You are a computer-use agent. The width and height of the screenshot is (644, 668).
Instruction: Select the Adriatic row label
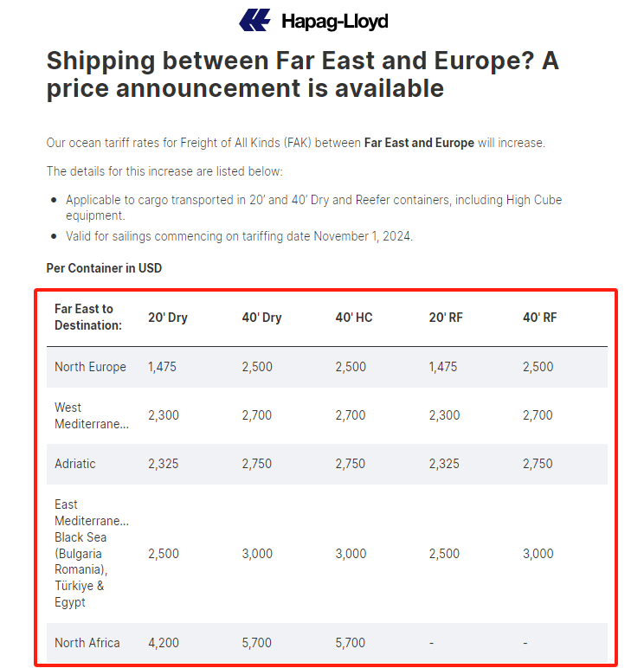75,464
